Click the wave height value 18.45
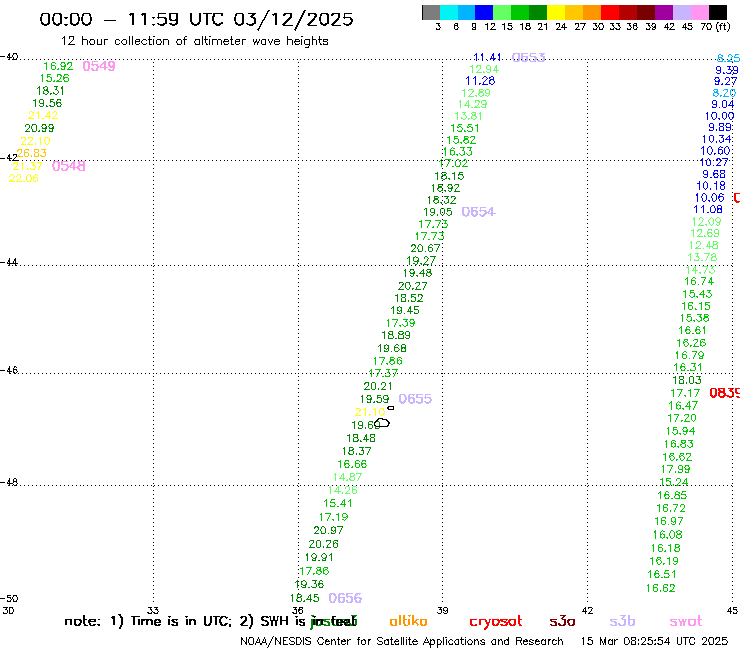The height and width of the screenshot is (650, 740). point(304,599)
